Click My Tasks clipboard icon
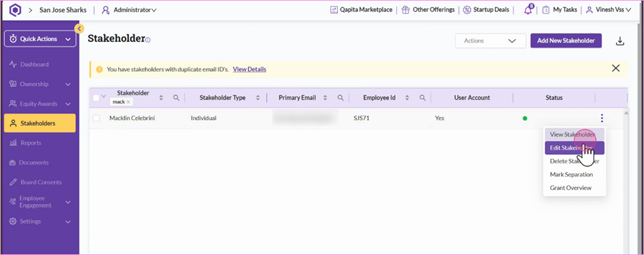Viewport: 644px width, 255px height. (546, 10)
